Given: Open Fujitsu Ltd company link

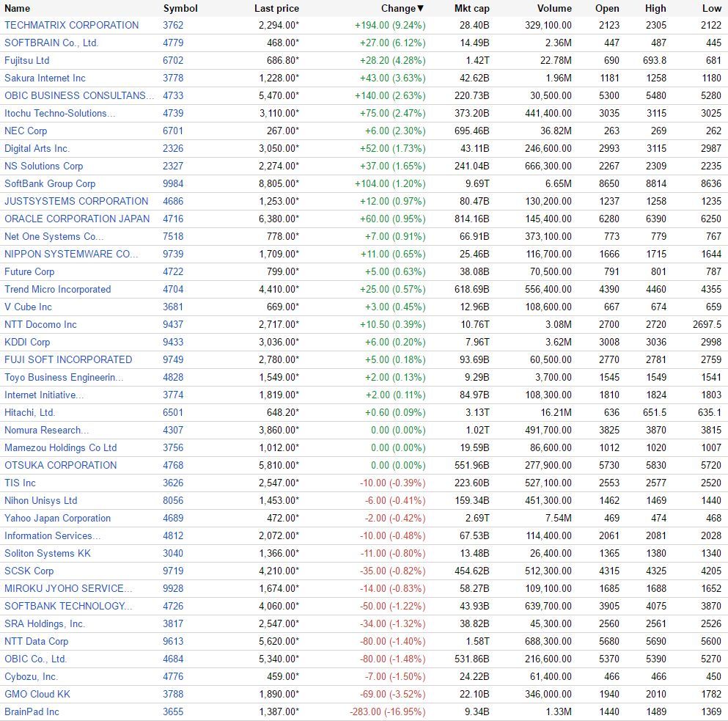Looking at the screenshot, I should click(26, 60).
